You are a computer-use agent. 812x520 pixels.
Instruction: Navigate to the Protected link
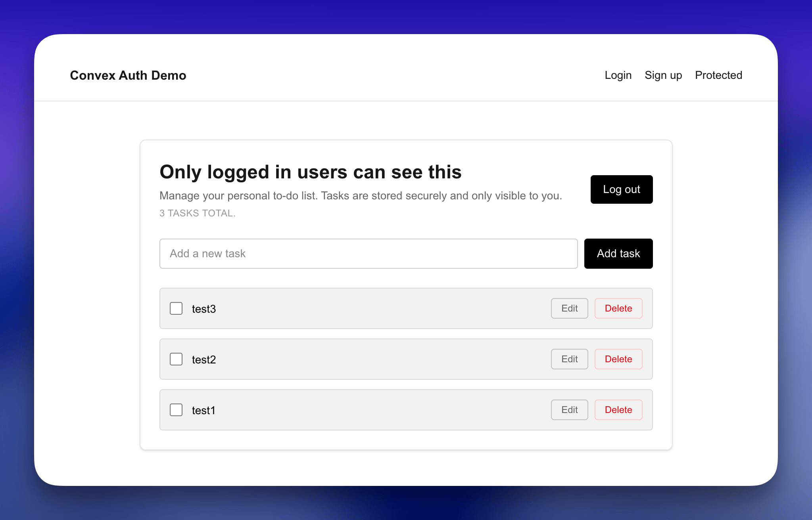point(718,75)
